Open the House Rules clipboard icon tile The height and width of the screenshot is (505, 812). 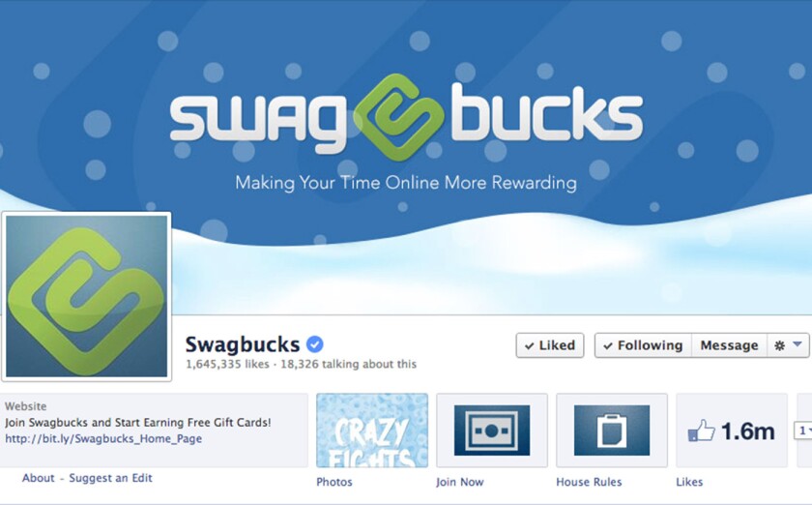[612, 431]
